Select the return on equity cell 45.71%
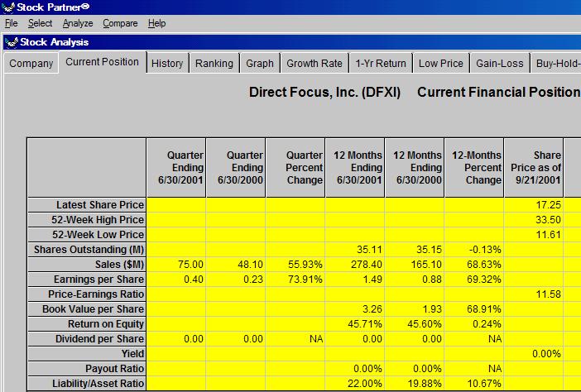Viewport: 581px width, 392px height. click(x=355, y=324)
